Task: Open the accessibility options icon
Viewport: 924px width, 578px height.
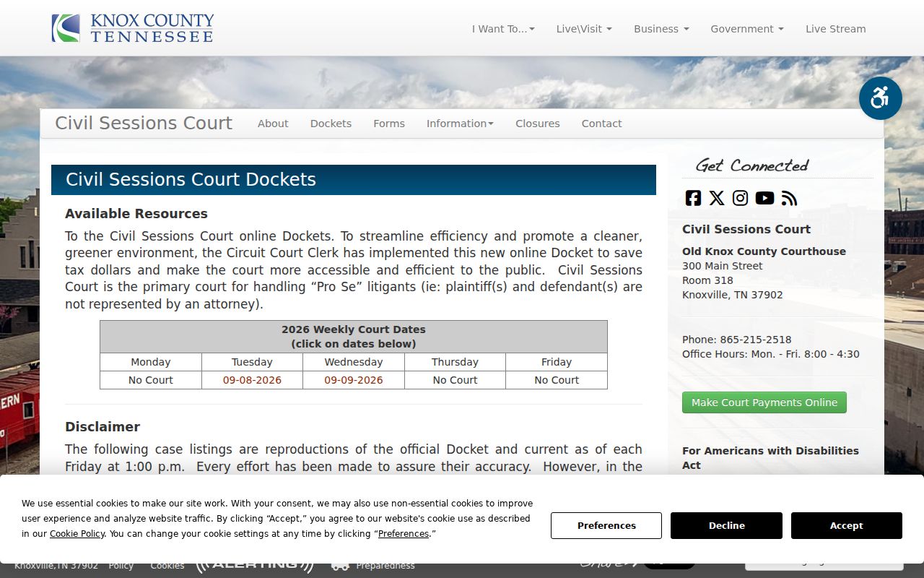Action: 880,98
